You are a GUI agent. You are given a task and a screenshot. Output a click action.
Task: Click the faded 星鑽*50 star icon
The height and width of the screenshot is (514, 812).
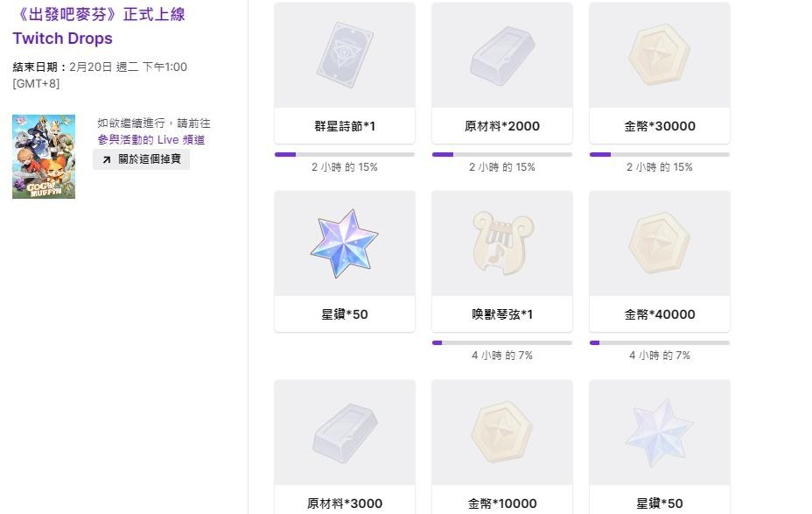pyautogui.click(x=659, y=433)
